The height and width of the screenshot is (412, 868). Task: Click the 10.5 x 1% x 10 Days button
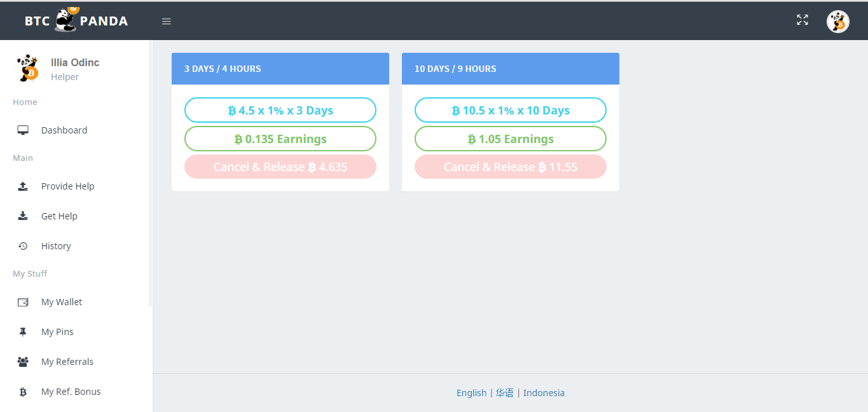click(511, 110)
